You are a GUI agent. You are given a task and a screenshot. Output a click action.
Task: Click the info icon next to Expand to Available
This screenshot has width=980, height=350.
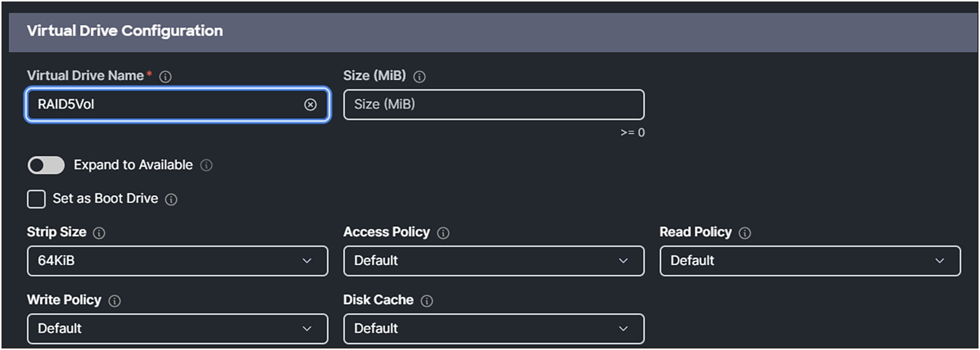point(207,165)
